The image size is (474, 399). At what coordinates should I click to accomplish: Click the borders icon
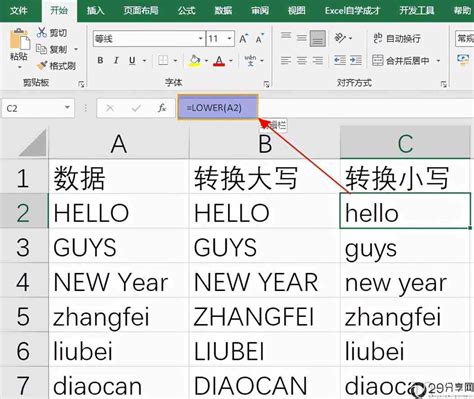point(163,60)
